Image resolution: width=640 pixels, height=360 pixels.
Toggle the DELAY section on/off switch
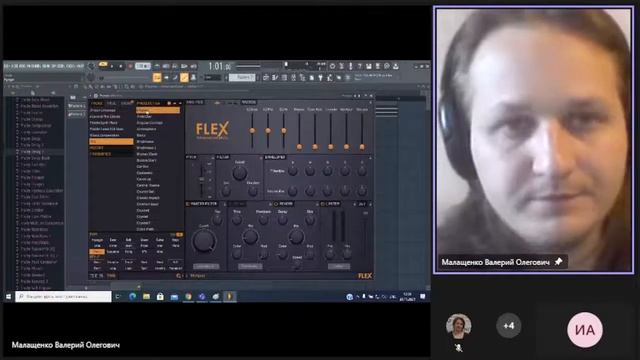pos(231,204)
